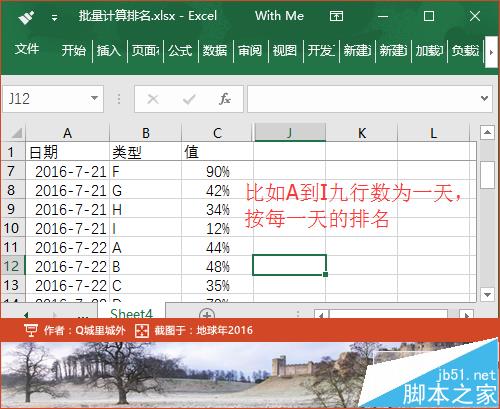Screen dimensions: 500x409
Task: Click the cell showing 12%
Action: tap(217, 228)
